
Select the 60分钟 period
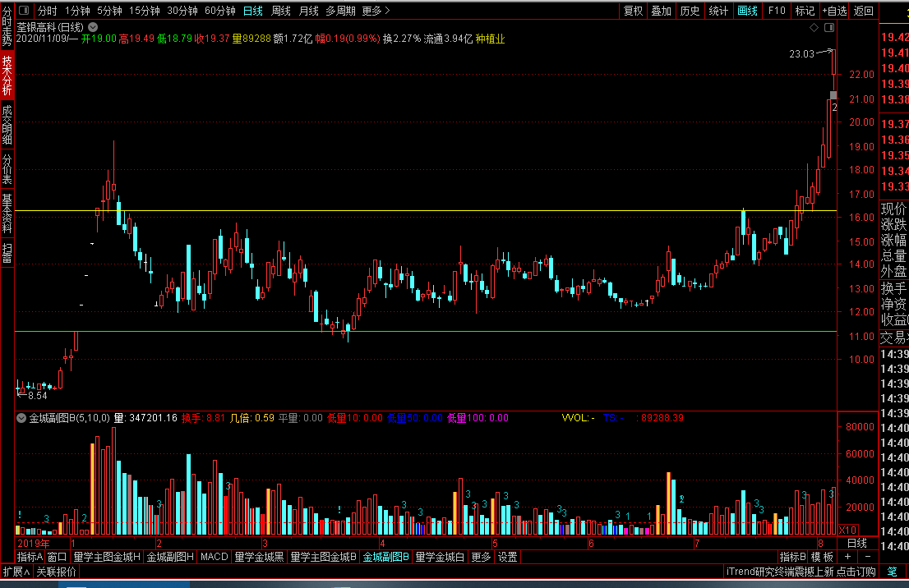[x=220, y=11]
